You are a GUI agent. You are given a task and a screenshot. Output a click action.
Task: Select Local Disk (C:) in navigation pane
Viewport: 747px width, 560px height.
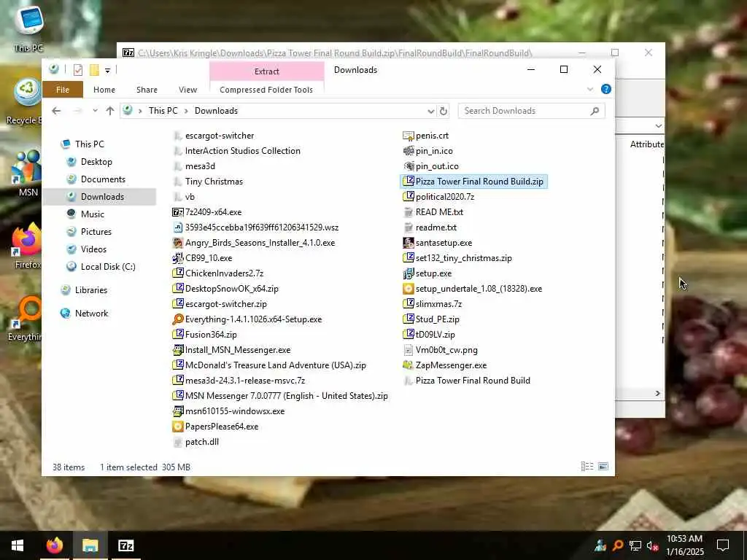[108, 267]
